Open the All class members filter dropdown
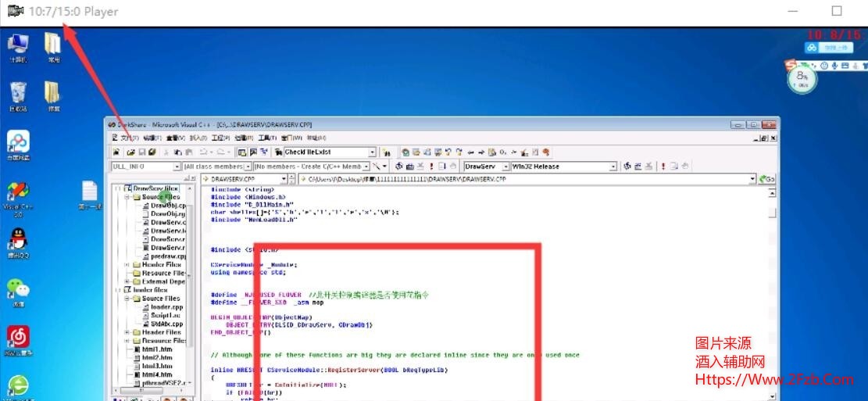The image size is (868, 401). coord(248,166)
